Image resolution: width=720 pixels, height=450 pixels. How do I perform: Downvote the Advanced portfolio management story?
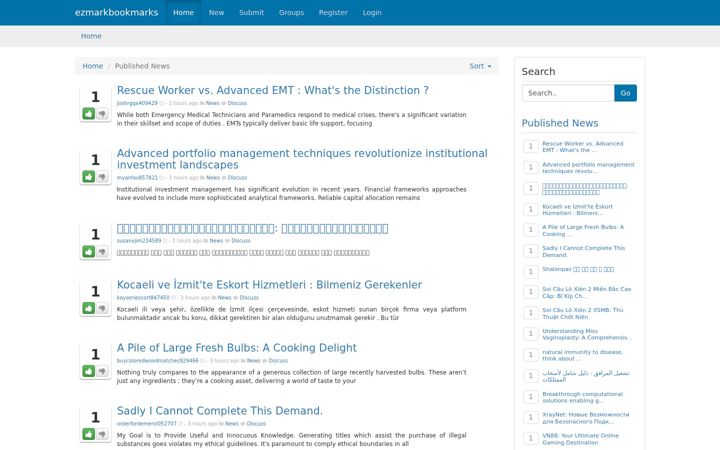102,176
